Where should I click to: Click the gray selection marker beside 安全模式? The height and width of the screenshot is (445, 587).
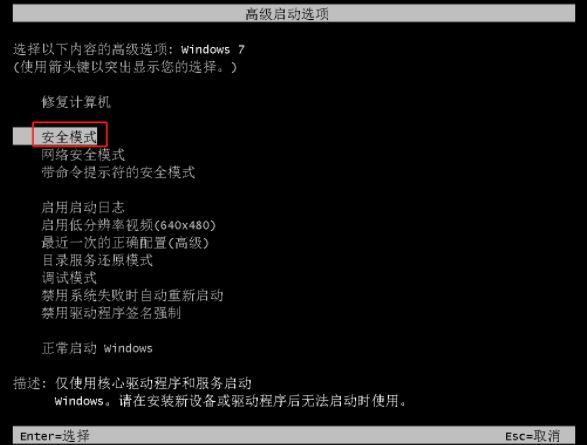point(22,136)
